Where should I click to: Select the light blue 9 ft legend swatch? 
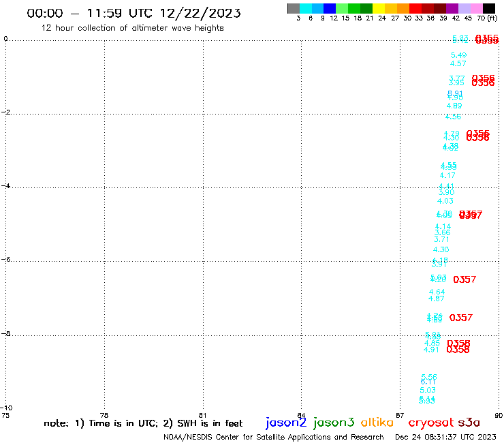pyautogui.click(x=318, y=8)
